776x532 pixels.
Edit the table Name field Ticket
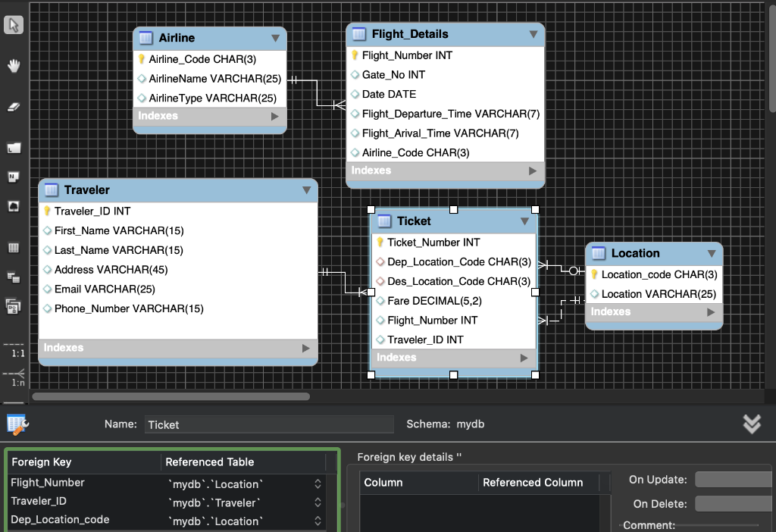269,424
